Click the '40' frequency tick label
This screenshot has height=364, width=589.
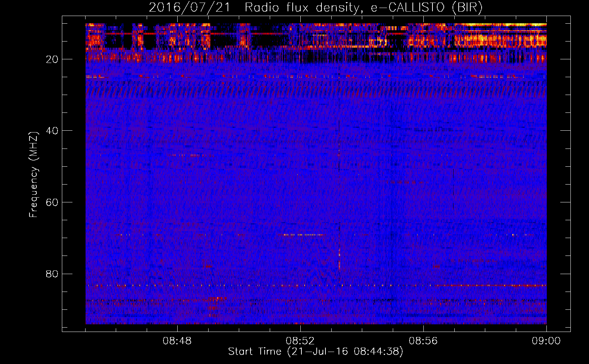[x=52, y=131]
